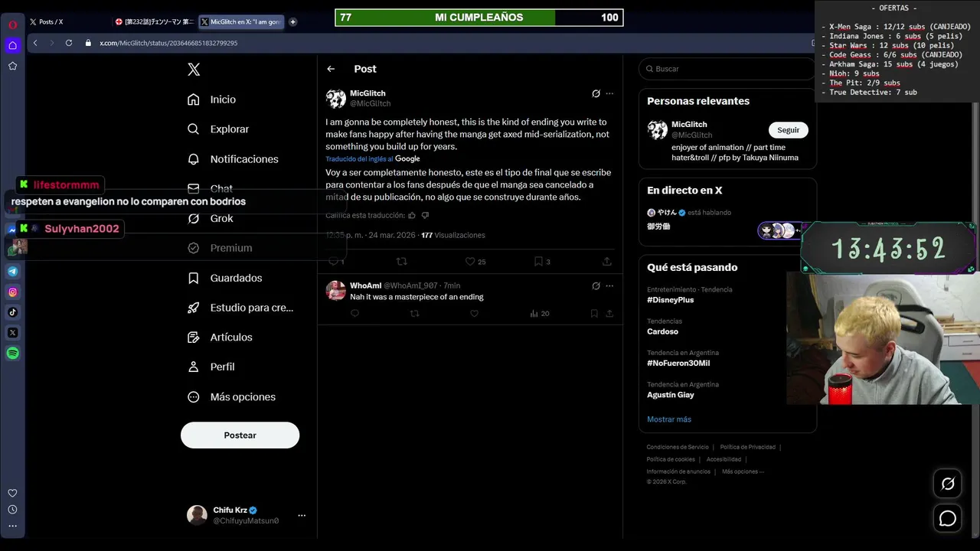Image resolution: width=980 pixels, height=551 pixels.
Task: Repost MicGlitch's post
Action: pos(401,261)
